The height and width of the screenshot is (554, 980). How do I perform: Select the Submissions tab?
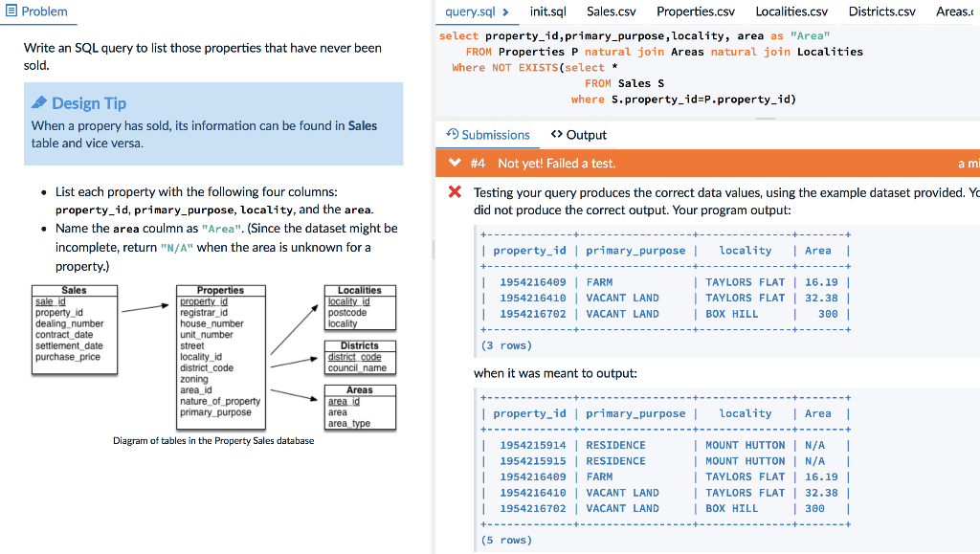[488, 134]
